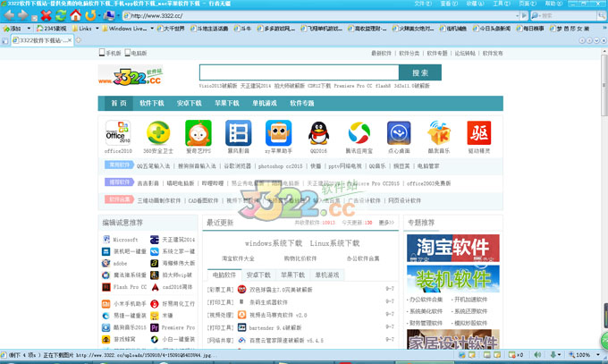Image resolution: width=608 pixels, height=364 pixels.
Task: Open the 装机软件 banner
Action: coord(453,279)
